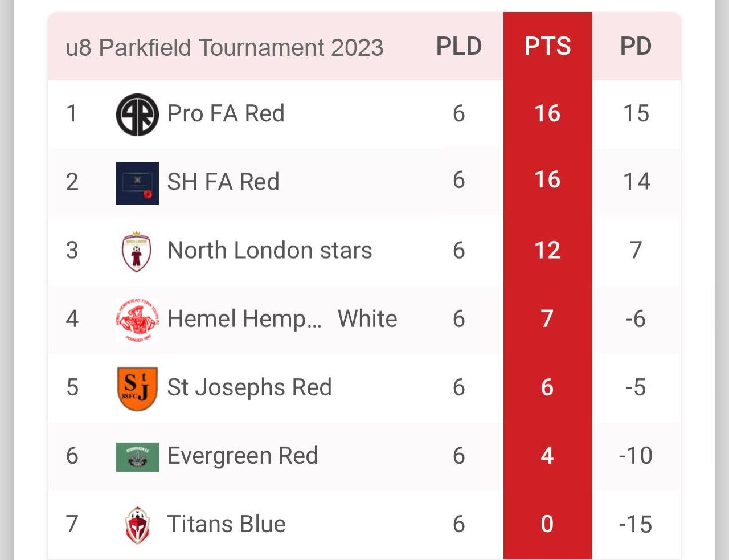Image resolution: width=729 pixels, height=560 pixels.
Task: Click the u8 Parkfield Tournament 2023 title
Action: [x=224, y=48]
